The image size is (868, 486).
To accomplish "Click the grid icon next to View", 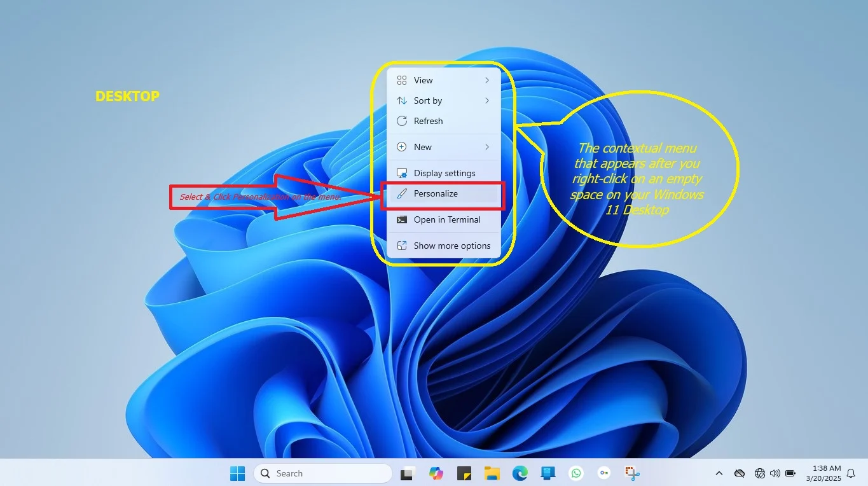I will pyautogui.click(x=402, y=80).
